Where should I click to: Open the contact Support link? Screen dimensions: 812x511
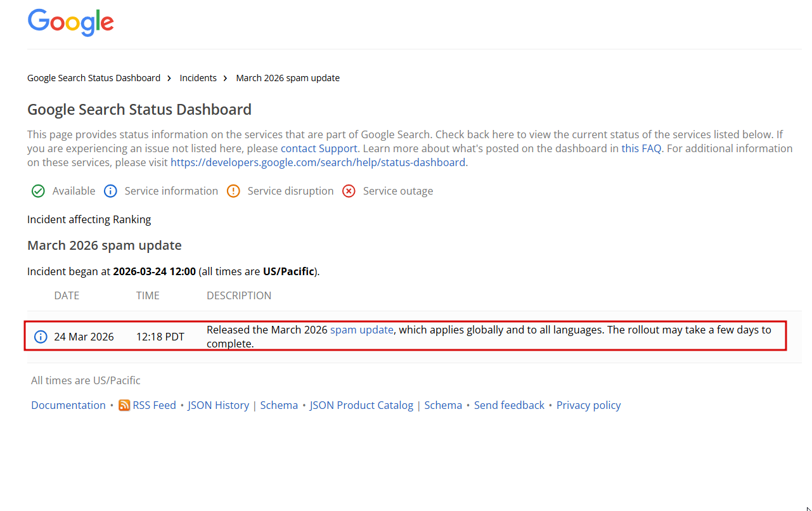(x=319, y=148)
